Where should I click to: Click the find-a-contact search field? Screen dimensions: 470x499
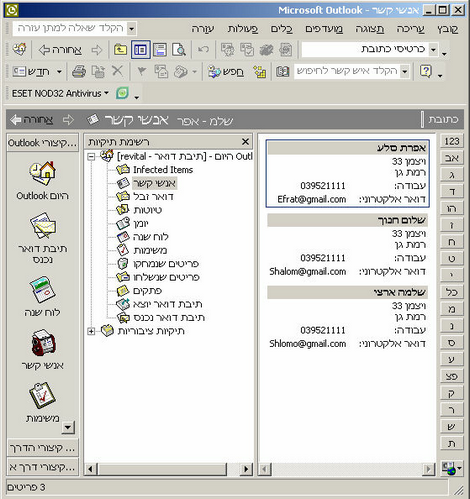[x=347, y=71]
